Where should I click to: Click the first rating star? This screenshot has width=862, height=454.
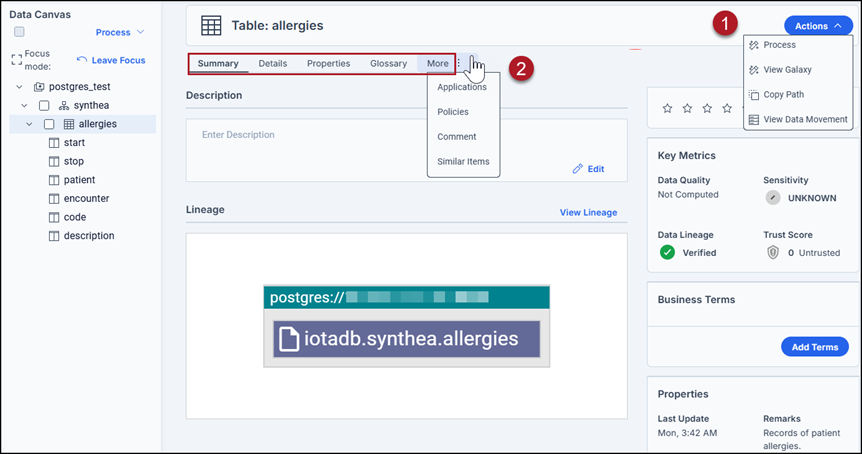click(x=667, y=108)
